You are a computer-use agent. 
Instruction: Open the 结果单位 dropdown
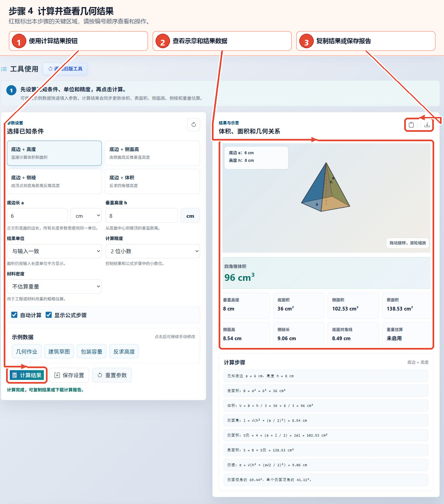[54, 251]
